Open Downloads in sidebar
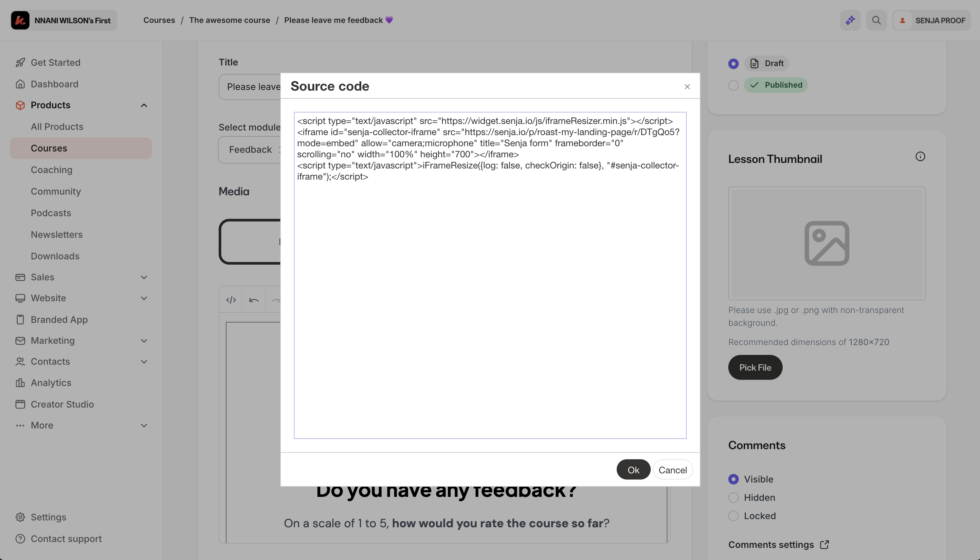Viewport: 980px width, 560px height. click(55, 256)
